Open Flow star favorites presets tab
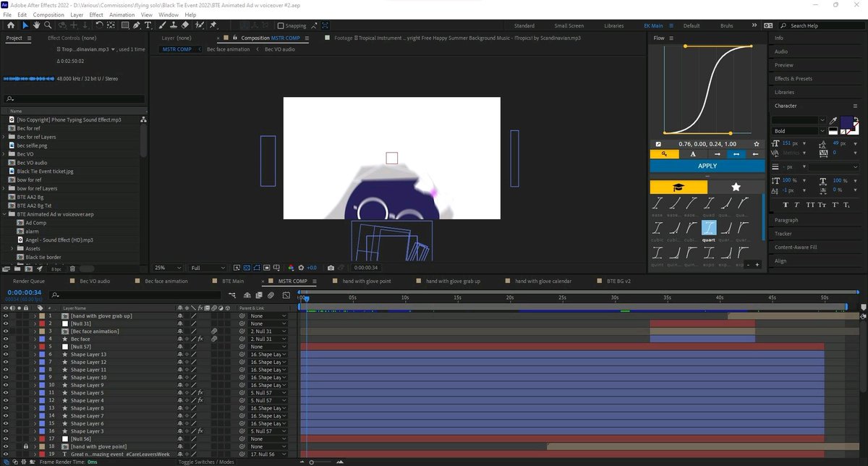 pos(736,187)
